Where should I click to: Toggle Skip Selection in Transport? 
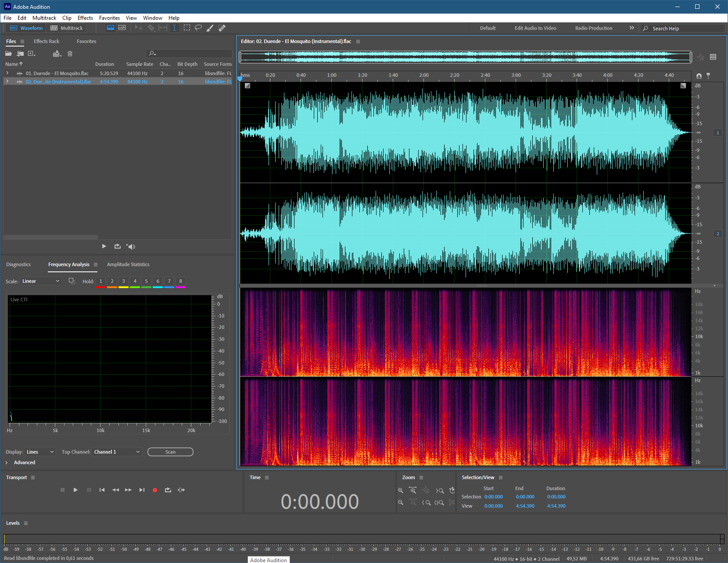[181, 490]
